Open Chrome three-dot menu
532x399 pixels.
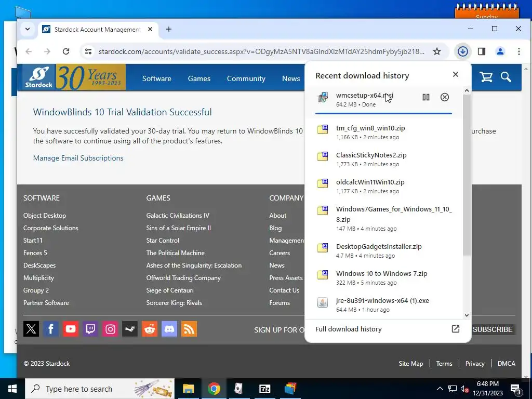(519, 51)
